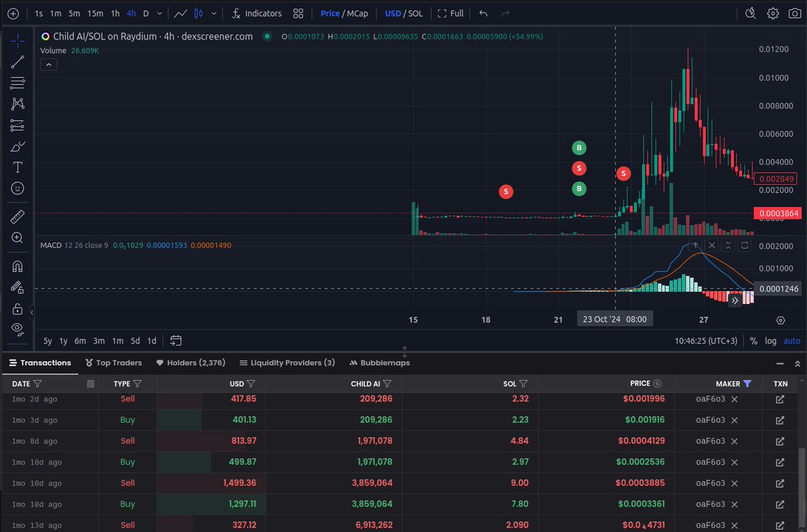
Task: Open time axis settings gear
Action: click(x=781, y=320)
